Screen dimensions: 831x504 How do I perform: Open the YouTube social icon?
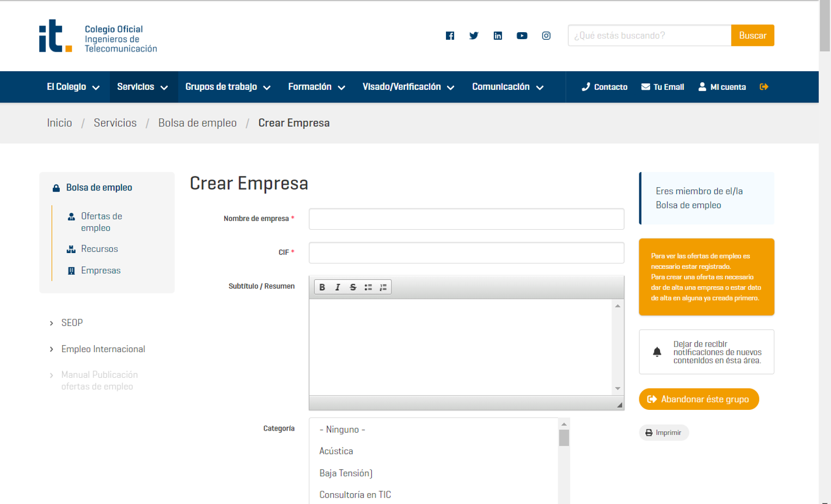tap(522, 36)
